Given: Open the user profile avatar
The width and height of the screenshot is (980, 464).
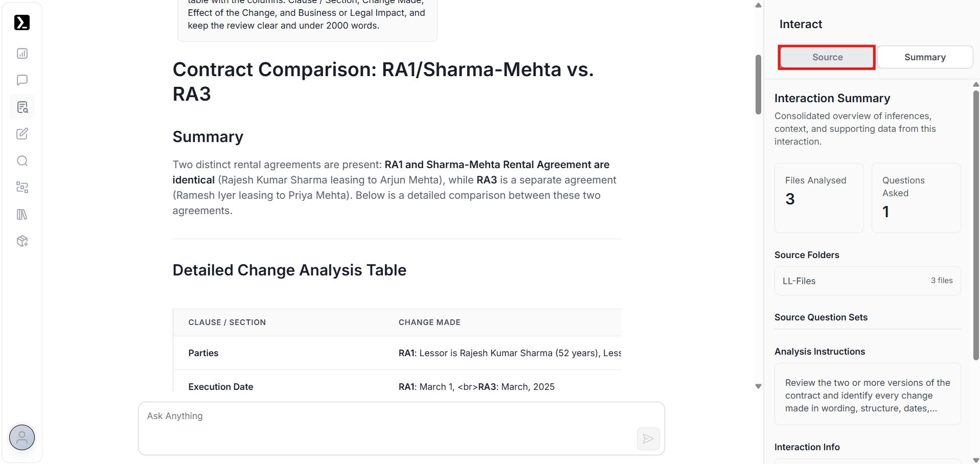Looking at the screenshot, I should (x=22, y=437).
